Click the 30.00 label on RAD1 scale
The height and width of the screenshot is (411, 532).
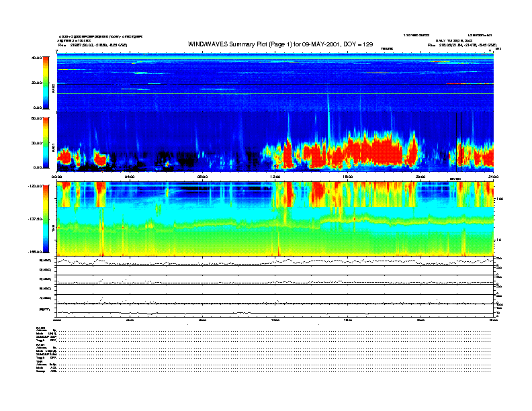36,143
